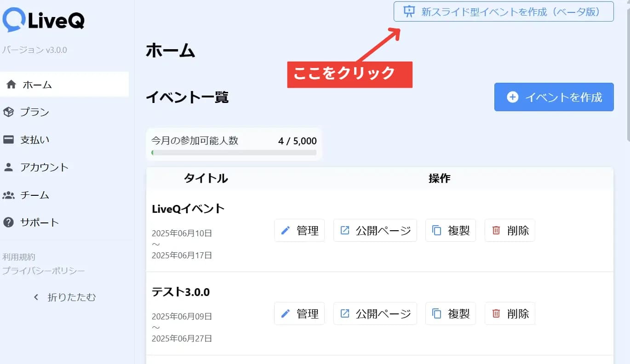Click the presentation icon in beta button
Screen dimensions: 630x364
pyautogui.click(x=409, y=11)
